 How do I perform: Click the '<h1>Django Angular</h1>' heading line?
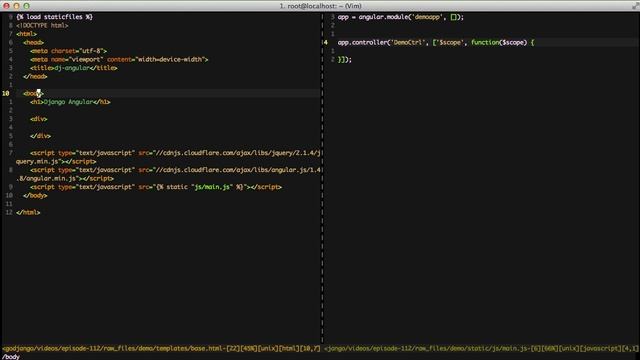tap(70, 102)
